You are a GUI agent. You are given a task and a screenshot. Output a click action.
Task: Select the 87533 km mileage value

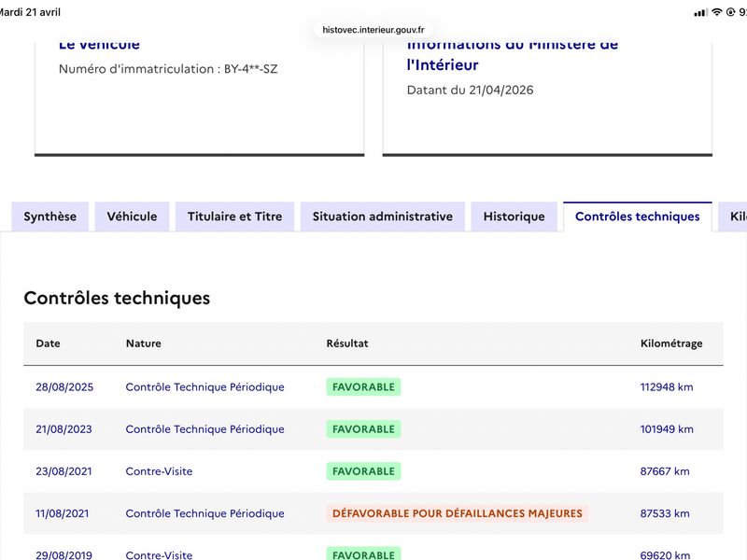coord(665,513)
